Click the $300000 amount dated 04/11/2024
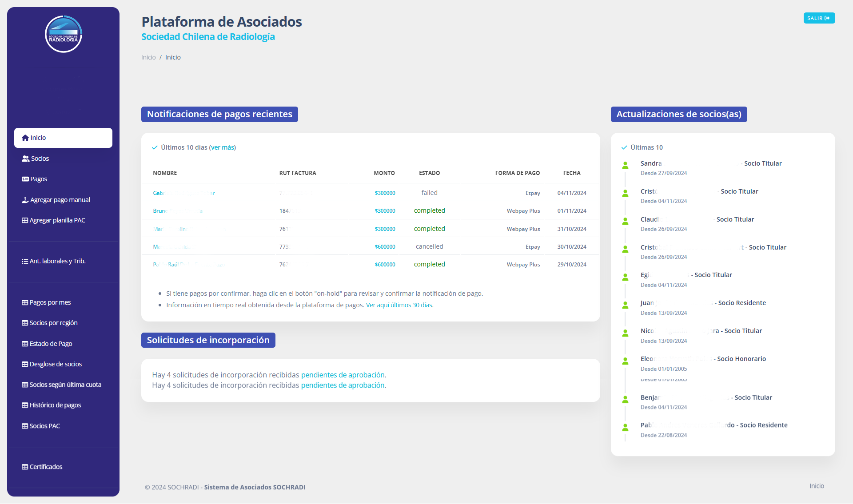The image size is (853, 504). 385,193
